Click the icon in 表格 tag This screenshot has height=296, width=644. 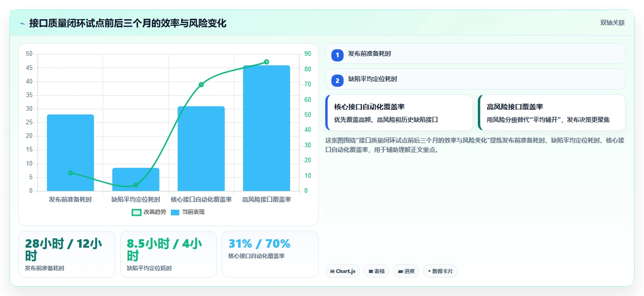371,271
